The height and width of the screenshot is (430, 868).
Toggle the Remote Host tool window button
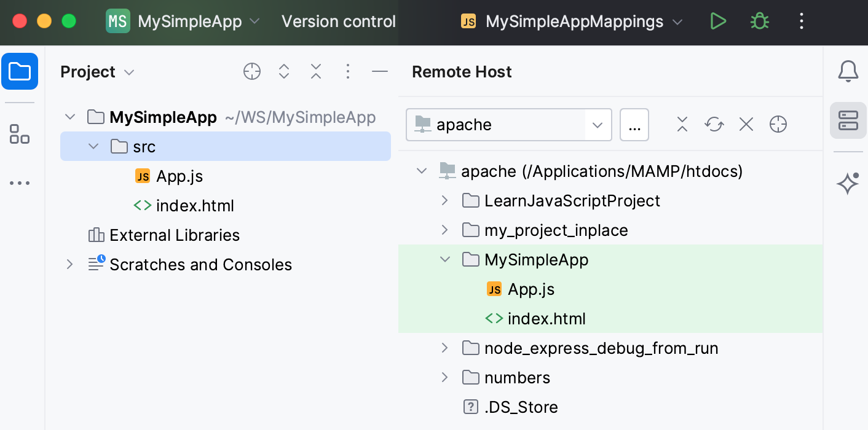click(x=848, y=121)
